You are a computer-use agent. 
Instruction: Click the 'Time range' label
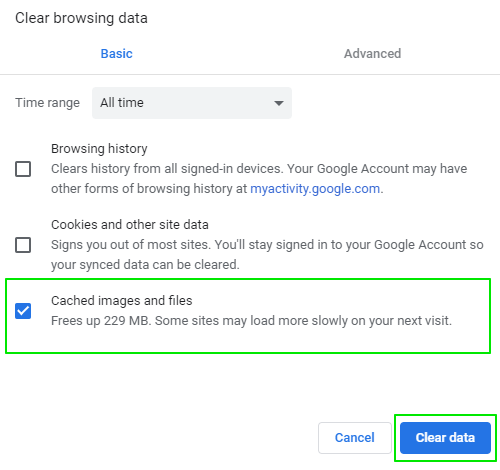coord(48,103)
